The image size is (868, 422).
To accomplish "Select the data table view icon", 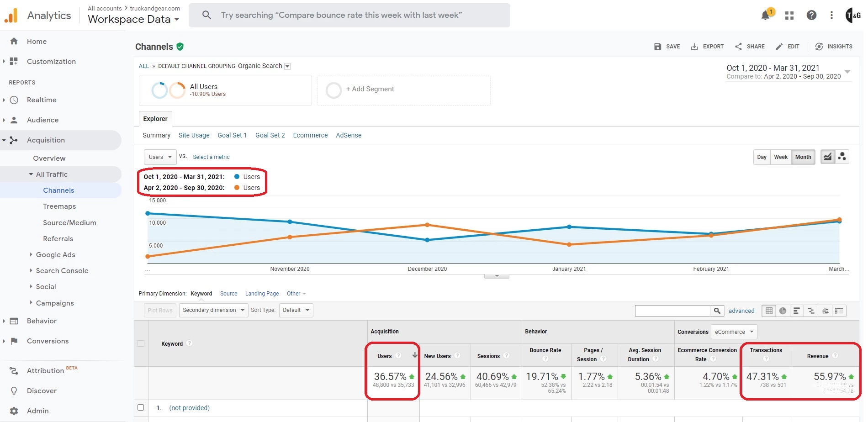I will (769, 311).
